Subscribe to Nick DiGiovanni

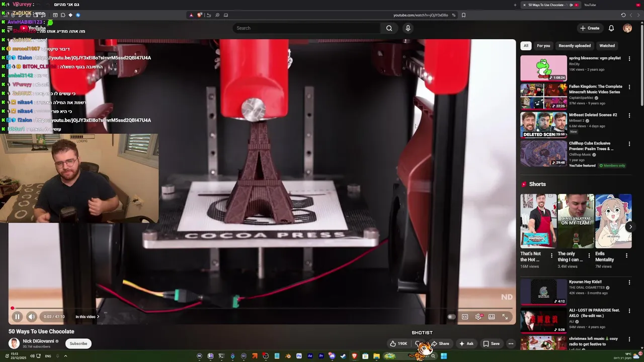[78, 344]
